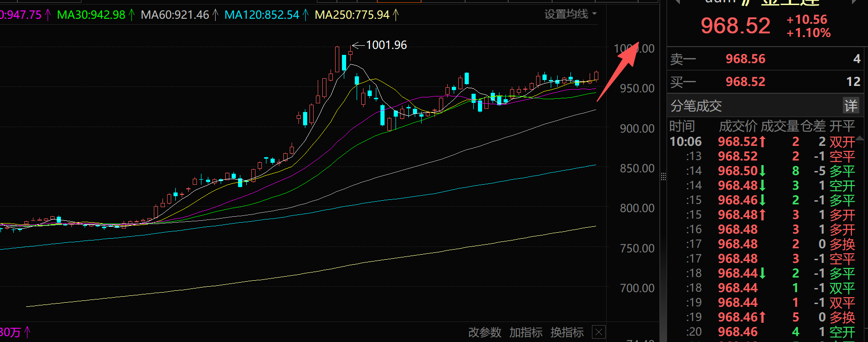Click 改参数 to modify indicator parameters

click(x=484, y=332)
